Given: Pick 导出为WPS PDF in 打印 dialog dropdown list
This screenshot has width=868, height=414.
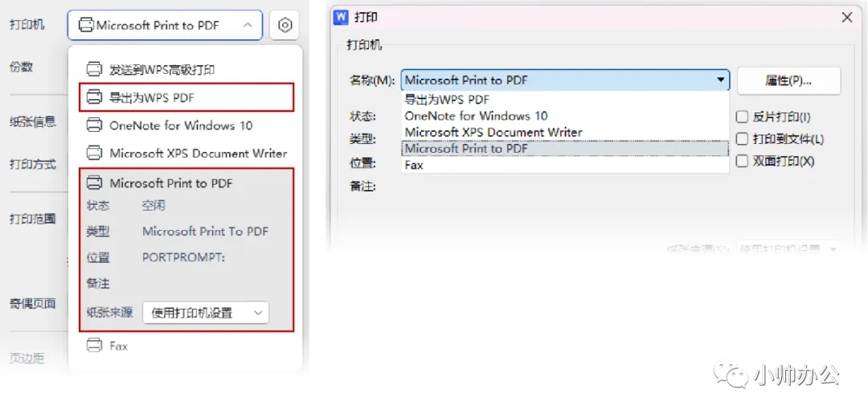Looking at the screenshot, I should click(x=565, y=100).
